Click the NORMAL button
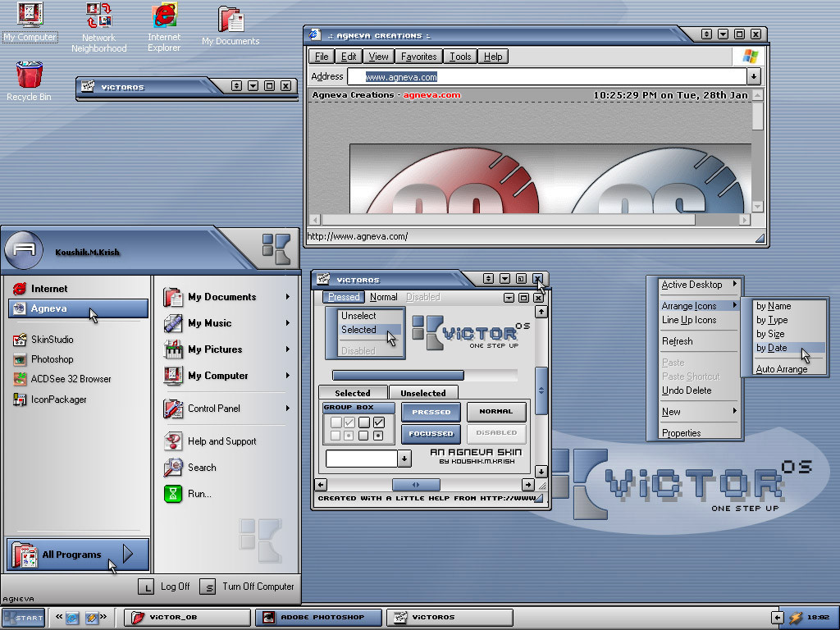840x630 pixels. tap(496, 412)
